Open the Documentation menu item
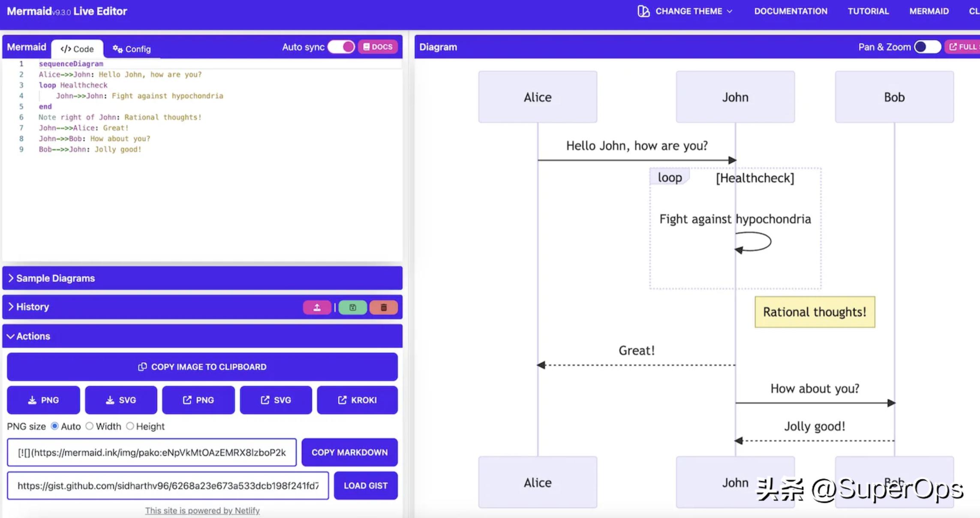The image size is (980, 518). pyautogui.click(x=791, y=12)
